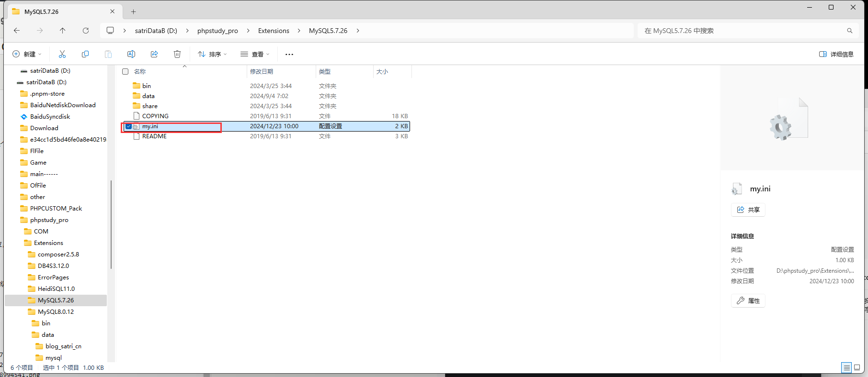Select DB4S3.12.0 in sidebar tree
This screenshot has height=377, width=868.
coord(53,266)
